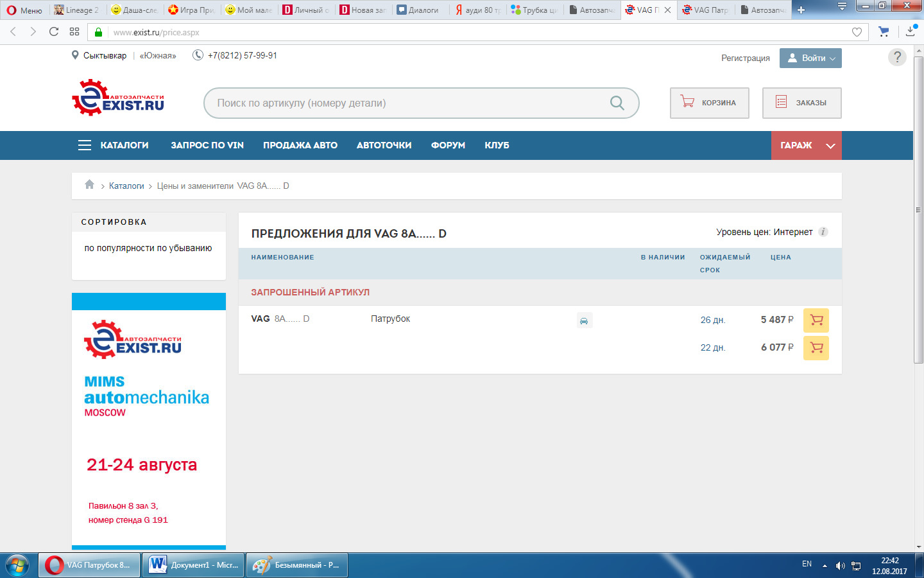
Task: Open the automechanika Moscow banner
Action: (149, 422)
